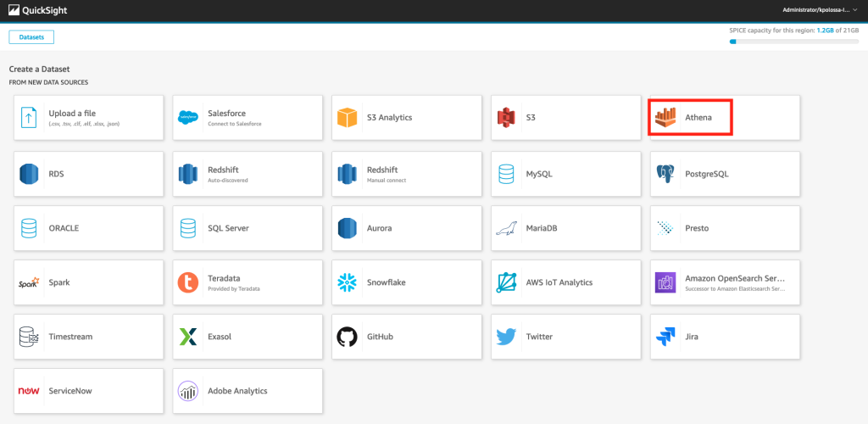Click the 'AWS IoT Analytics' card label
The height and width of the screenshot is (424, 868).
click(x=559, y=282)
